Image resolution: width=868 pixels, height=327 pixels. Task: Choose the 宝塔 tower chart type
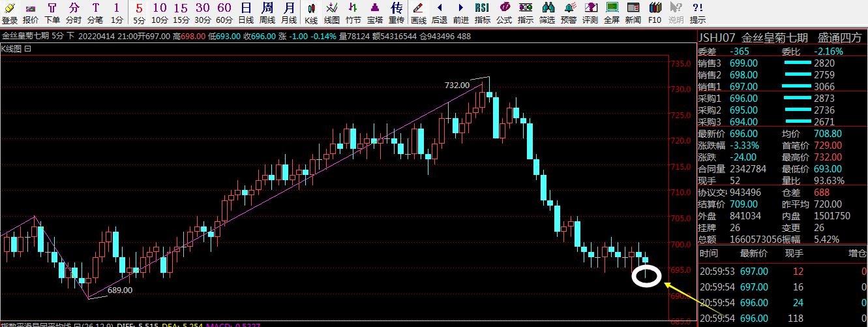pos(375,12)
